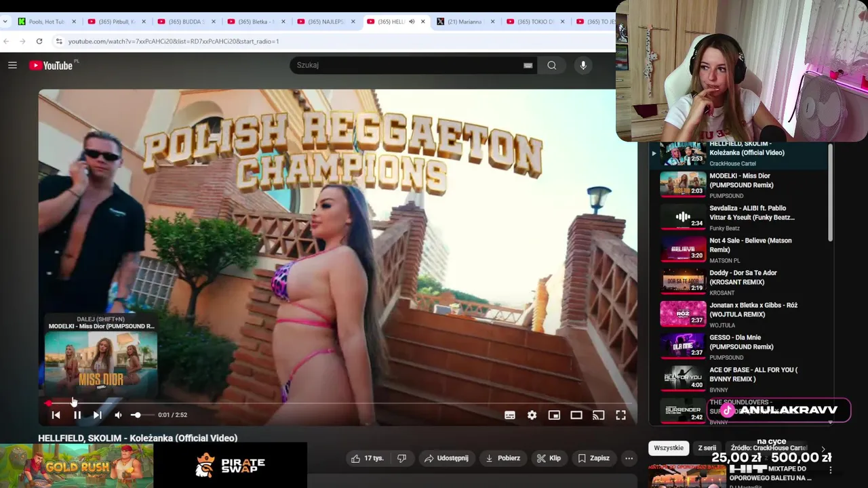Click the magnifier search button
This screenshot has width=868, height=488.
(x=552, y=65)
